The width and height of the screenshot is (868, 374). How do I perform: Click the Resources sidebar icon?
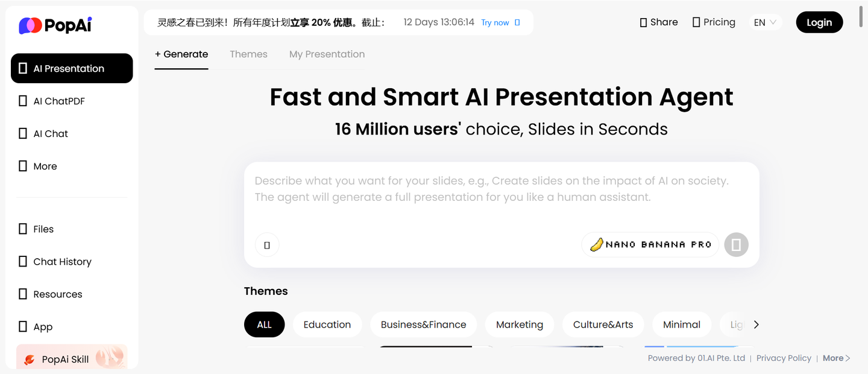23,294
